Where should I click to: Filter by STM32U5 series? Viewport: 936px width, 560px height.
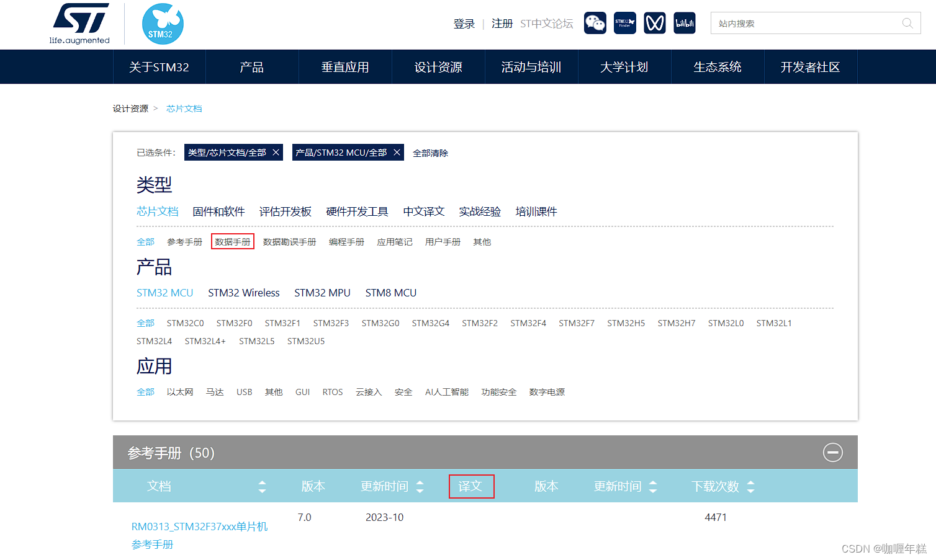click(306, 341)
